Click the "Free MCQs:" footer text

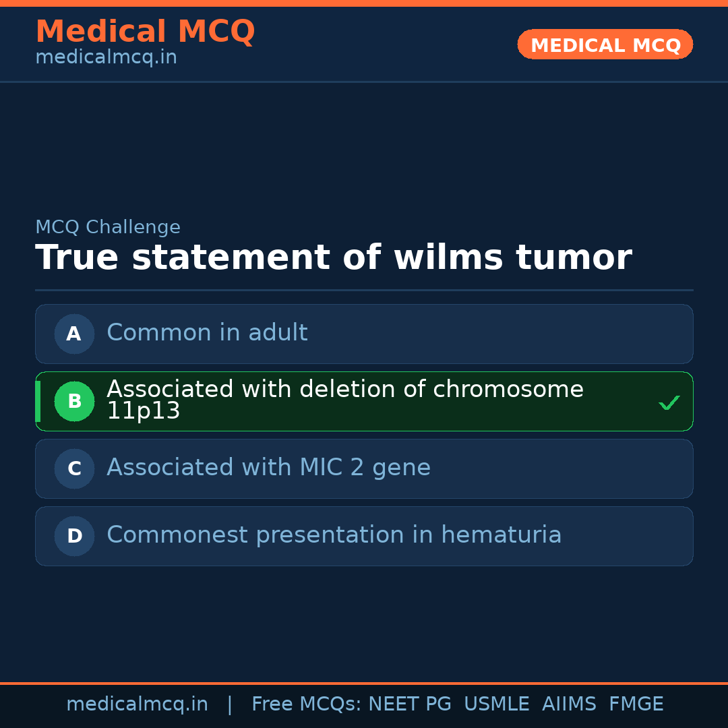tap(307, 704)
